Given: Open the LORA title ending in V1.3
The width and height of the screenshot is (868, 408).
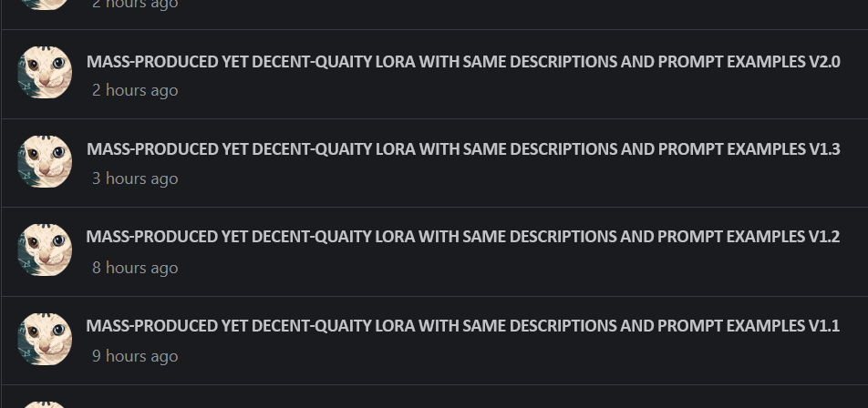Looking at the screenshot, I should point(463,149).
